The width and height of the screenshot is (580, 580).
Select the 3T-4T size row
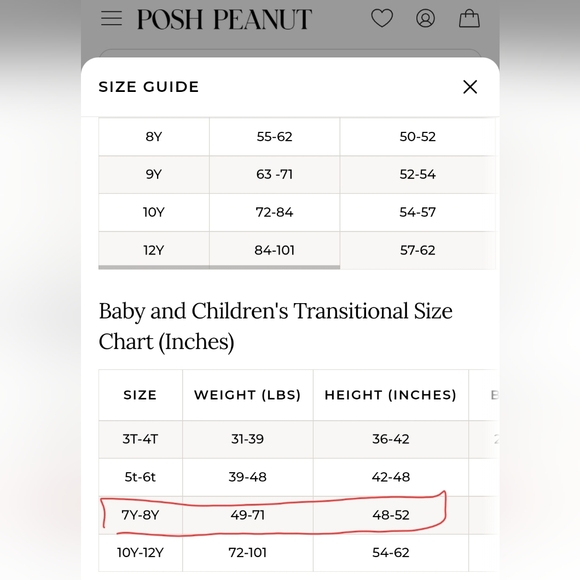point(299,439)
